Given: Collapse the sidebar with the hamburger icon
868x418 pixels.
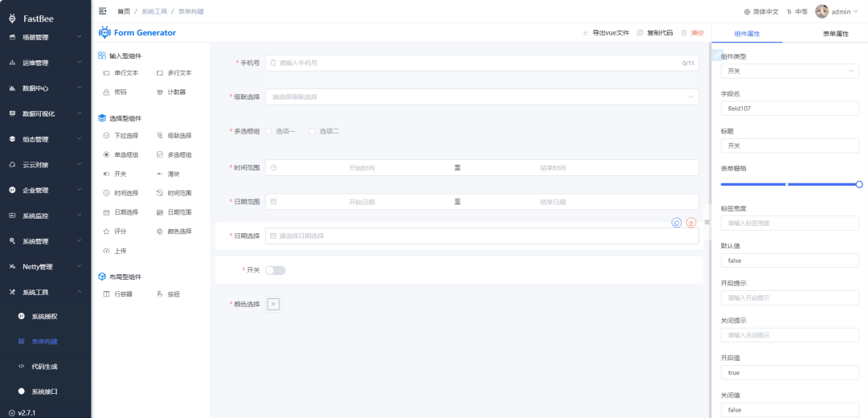Looking at the screenshot, I should coord(102,11).
